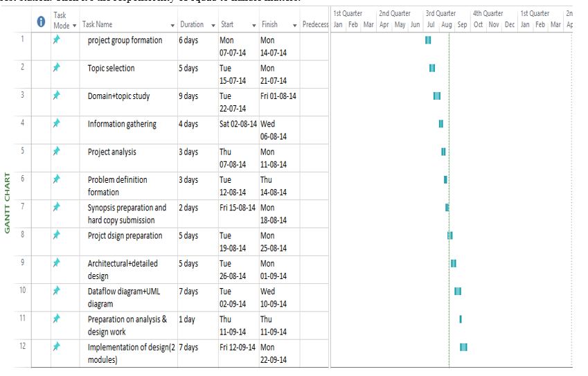Click the '2nd Quarter' timescale header
The height and width of the screenshot is (376, 588).
(395, 13)
